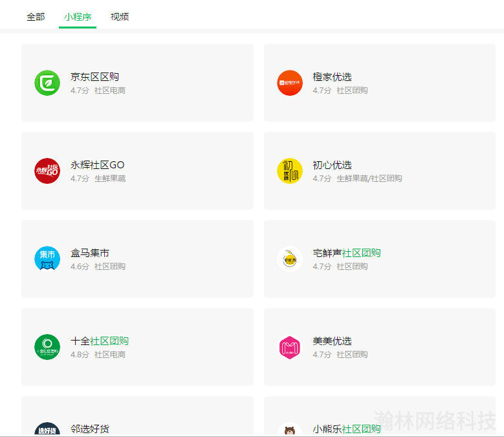Click the 小熊乐 bear logo icon
504x437 pixels.
[290, 430]
